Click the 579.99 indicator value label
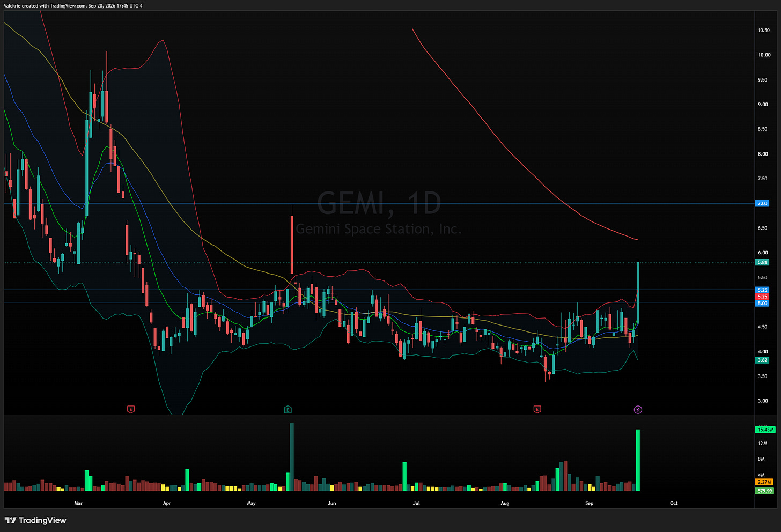 point(764,491)
